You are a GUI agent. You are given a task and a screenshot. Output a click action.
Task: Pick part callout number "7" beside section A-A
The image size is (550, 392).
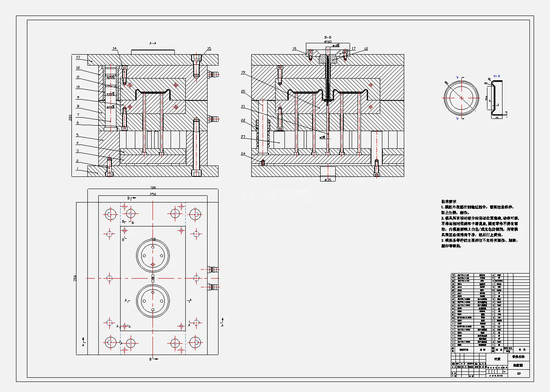(77, 115)
